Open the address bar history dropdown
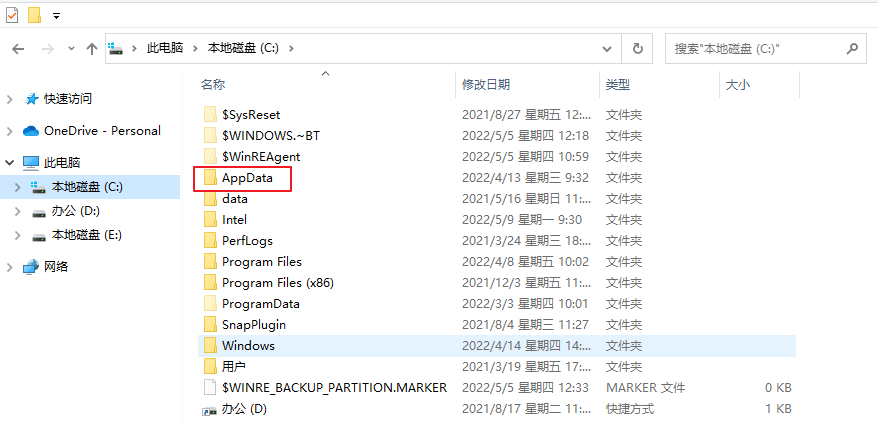This screenshot has height=424, width=878. point(607,48)
